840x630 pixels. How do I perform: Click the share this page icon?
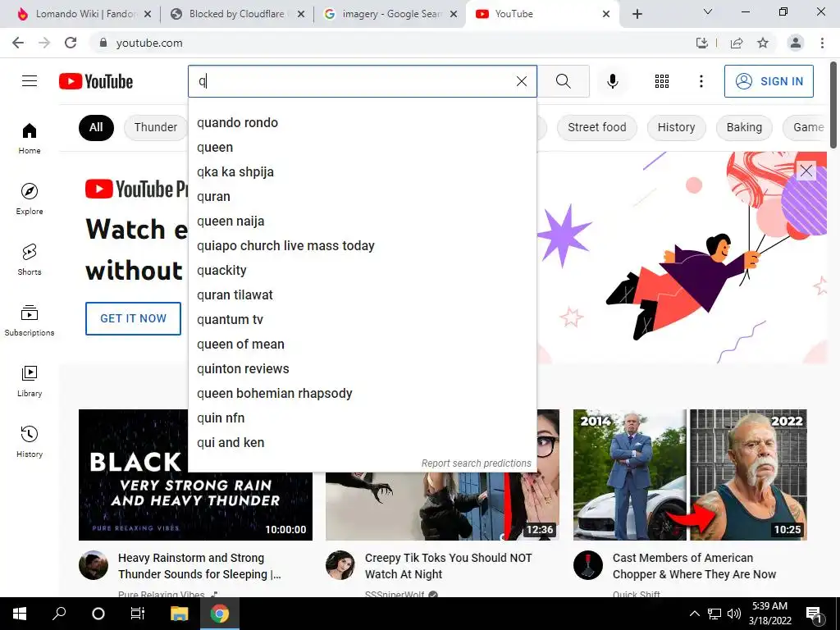point(737,43)
